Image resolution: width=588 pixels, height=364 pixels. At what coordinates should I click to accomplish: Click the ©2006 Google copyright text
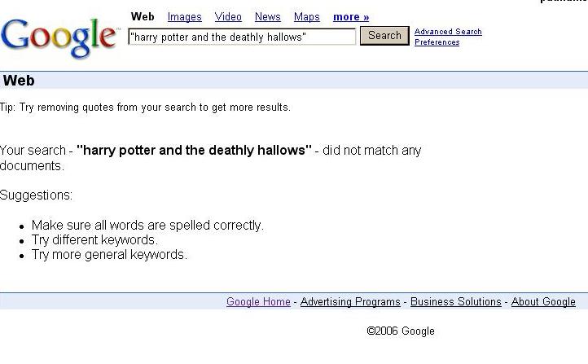[x=401, y=331]
